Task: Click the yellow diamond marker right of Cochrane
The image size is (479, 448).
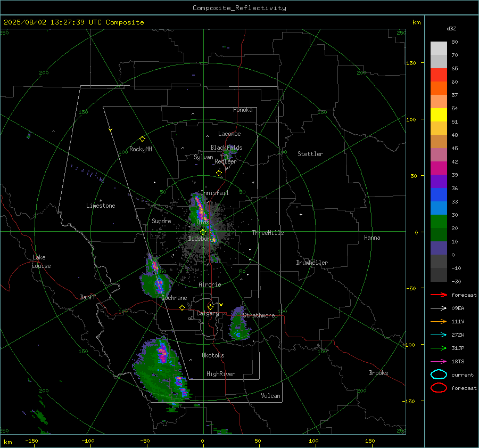Action: tap(182, 307)
